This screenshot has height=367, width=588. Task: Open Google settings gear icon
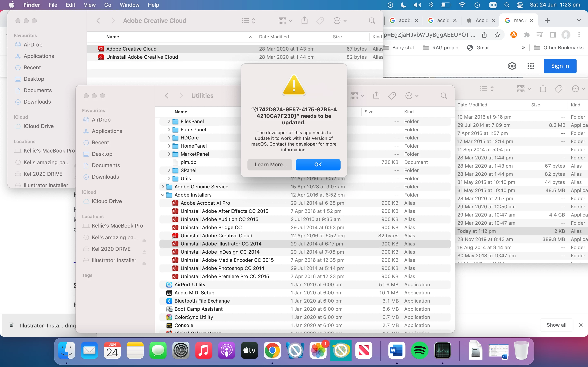point(512,66)
